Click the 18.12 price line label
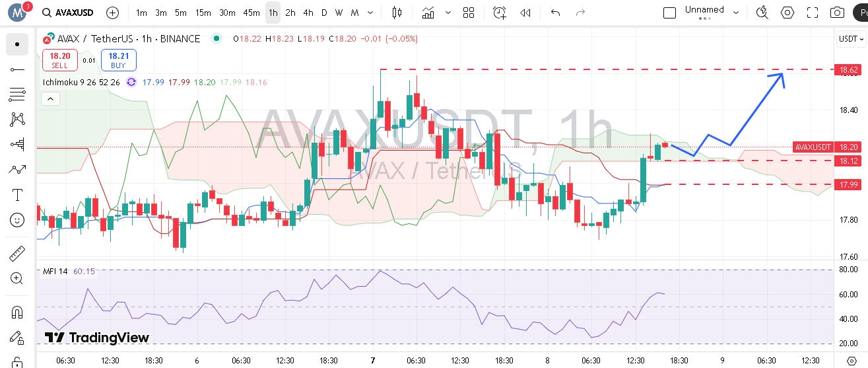The width and height of the screenshot is (868, 368). pos(849,161)
